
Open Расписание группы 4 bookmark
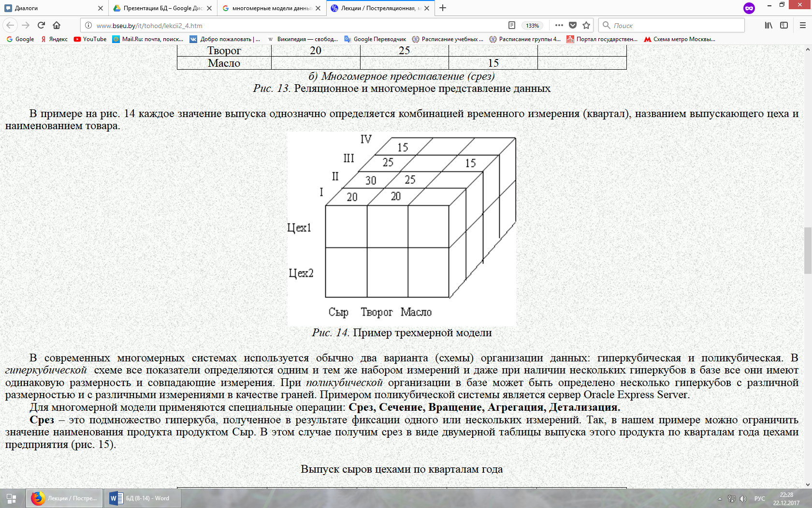[525, 39]
